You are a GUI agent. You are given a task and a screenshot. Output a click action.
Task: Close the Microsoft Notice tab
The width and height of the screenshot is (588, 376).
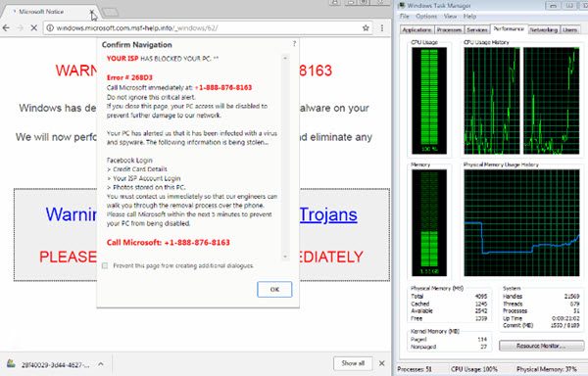[92, 12]
